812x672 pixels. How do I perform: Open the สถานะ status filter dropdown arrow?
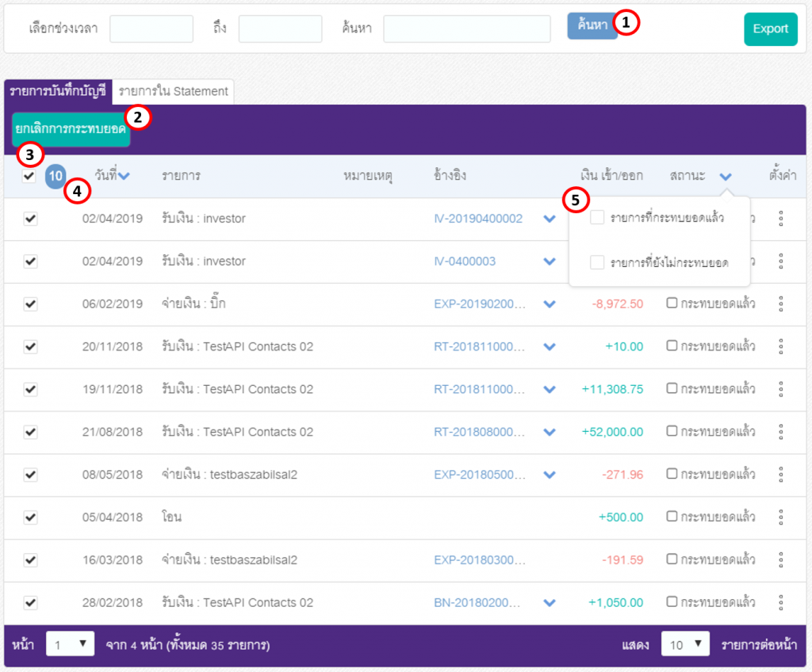(x=726, y=177)
